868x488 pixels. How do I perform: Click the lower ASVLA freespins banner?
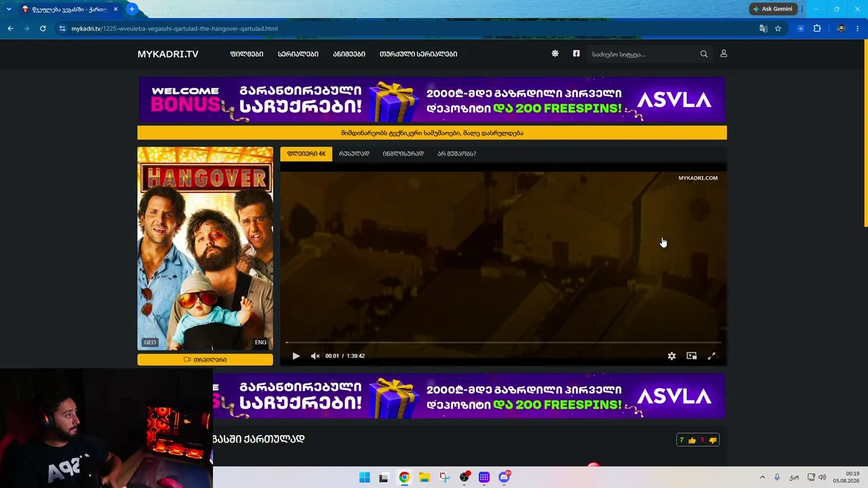469,396
